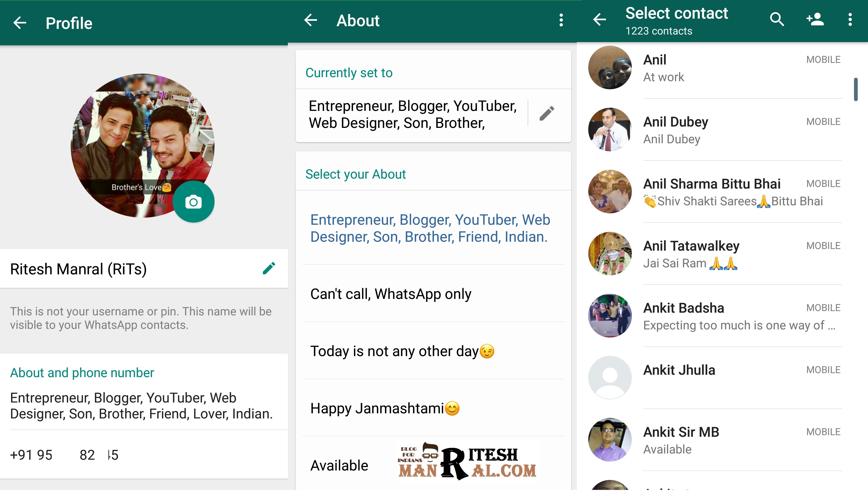Select Anil contact from contact list

click(715, 68)
